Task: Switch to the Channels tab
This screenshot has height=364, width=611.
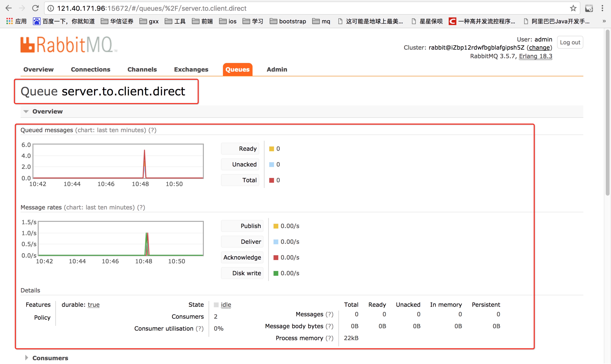Action: click(x=142, y=69)
